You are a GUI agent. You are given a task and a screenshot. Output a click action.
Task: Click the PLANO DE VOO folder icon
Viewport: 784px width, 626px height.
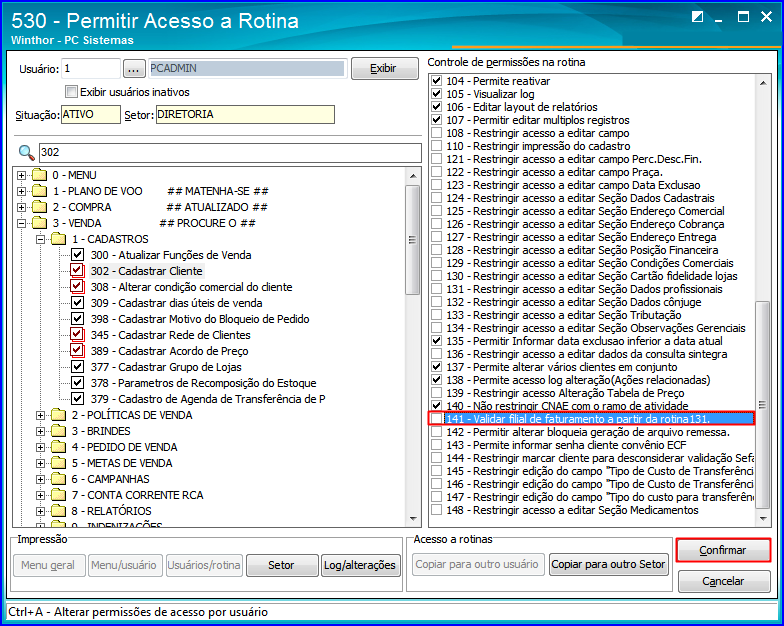(x=40, y=191)
